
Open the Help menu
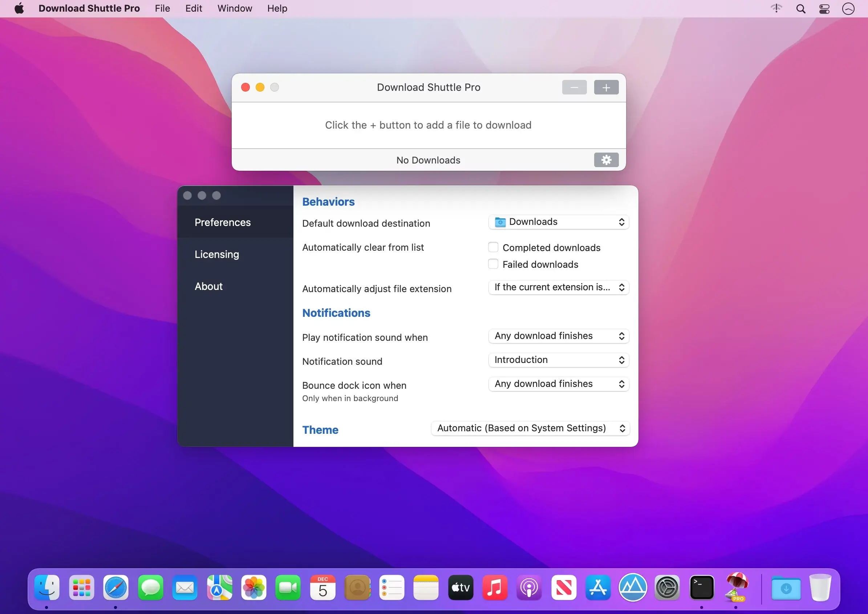click(x=277, y=8)
